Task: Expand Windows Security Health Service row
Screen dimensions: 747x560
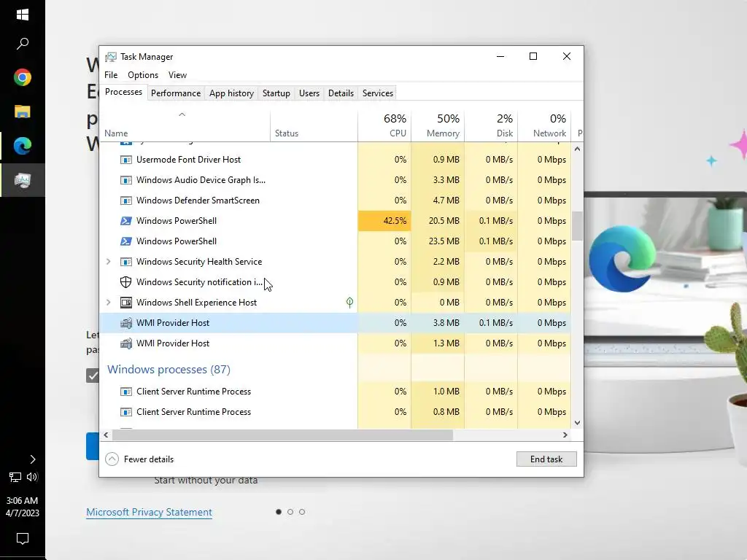Action: coord(109,262)
